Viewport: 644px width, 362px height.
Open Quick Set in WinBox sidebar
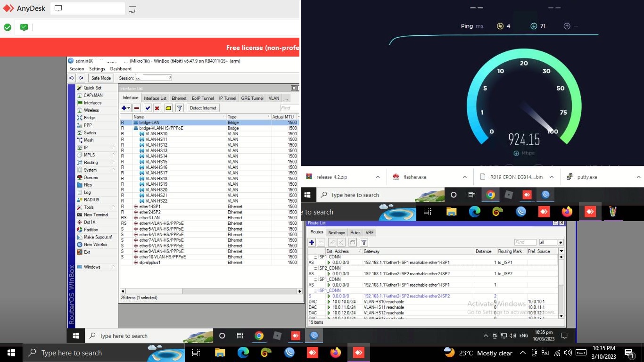[x=92, y=88]
